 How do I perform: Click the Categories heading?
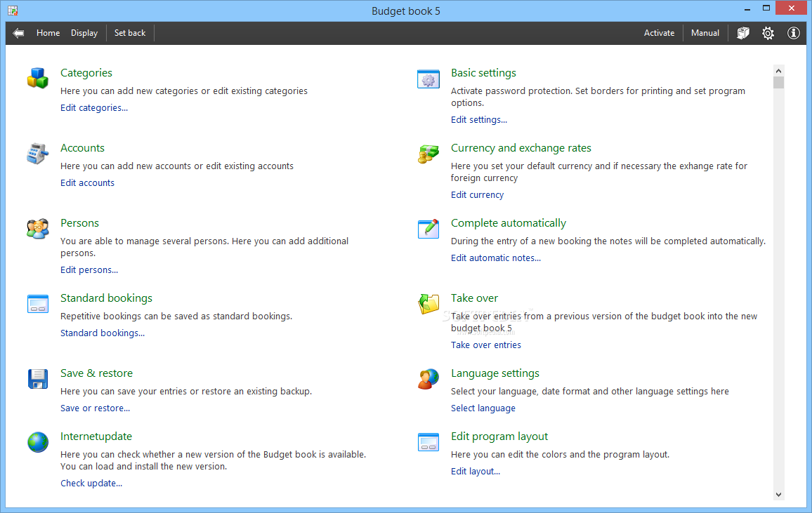(86, 73)
